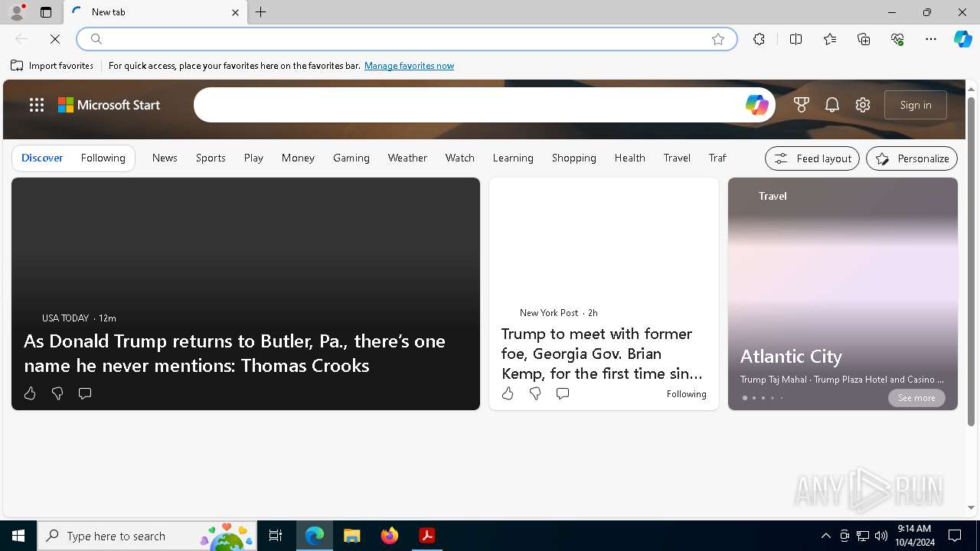Open page settings gear
Image resolution: width=980 pixels, height=551 pixels.
[863, 105]
